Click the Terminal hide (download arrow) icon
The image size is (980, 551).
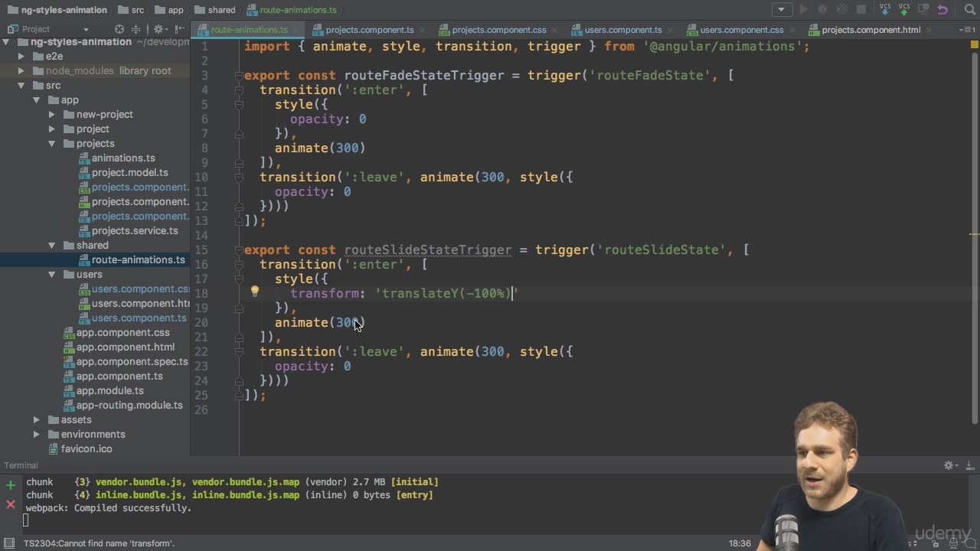[x=969, y=465]
